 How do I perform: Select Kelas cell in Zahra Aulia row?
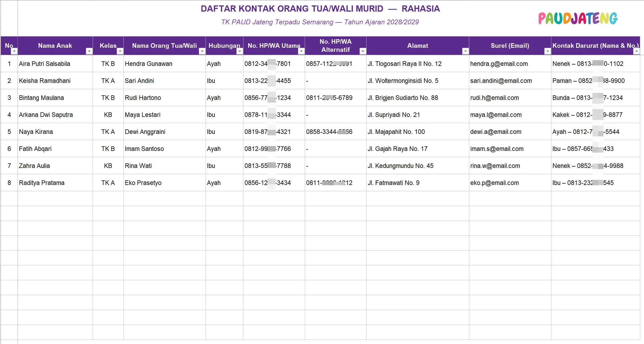click(x=108, y=166)
